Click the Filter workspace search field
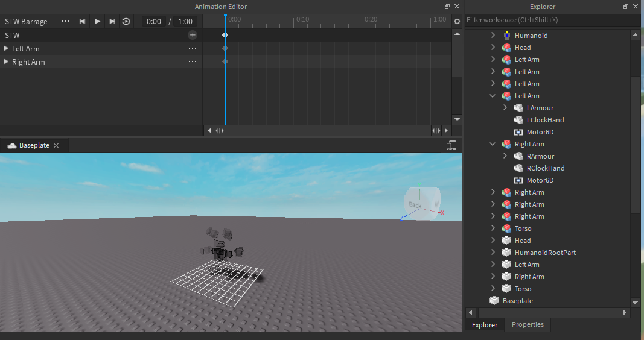This screenshot has width=644, height=340. [x=547, y=20]
